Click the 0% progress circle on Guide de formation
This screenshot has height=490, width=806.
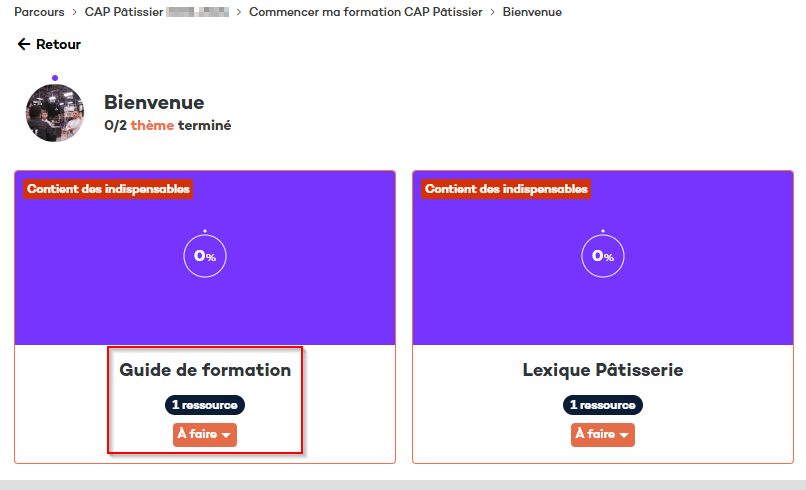click(205, 256)
